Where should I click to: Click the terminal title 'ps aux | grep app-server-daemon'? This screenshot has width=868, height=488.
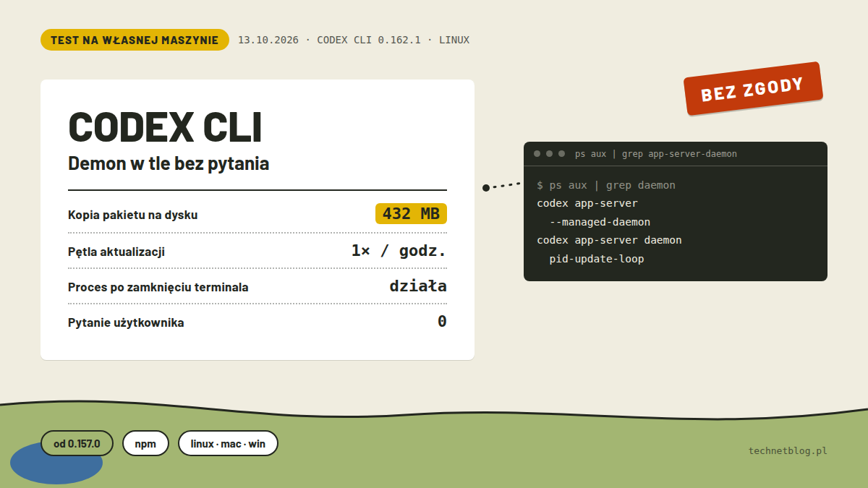pos(656,154)
